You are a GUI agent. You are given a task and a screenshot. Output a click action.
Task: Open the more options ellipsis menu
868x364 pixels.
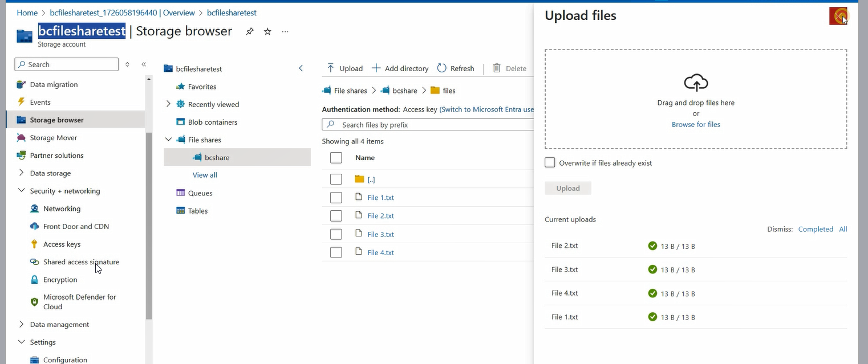(285, 32)
